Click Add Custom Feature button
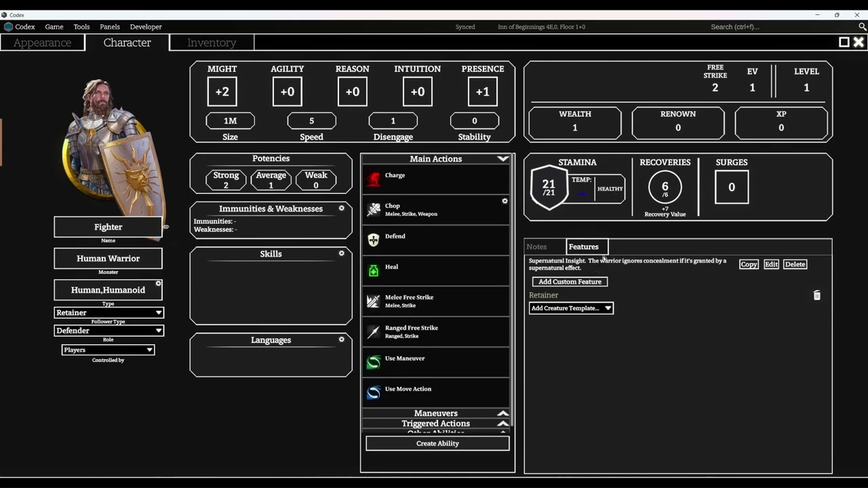The width and height of the screenshot is (868, 488). (570, 281)
